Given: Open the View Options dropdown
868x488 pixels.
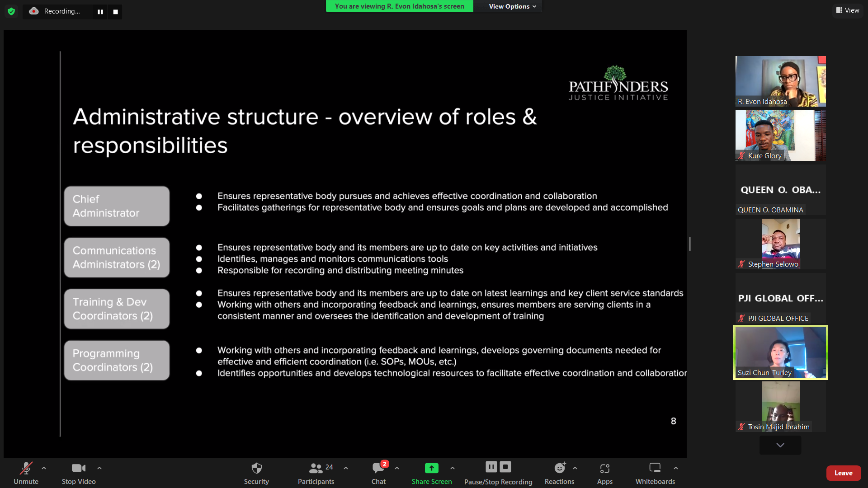Looking at the screenshot, I should tap(512, 6).
